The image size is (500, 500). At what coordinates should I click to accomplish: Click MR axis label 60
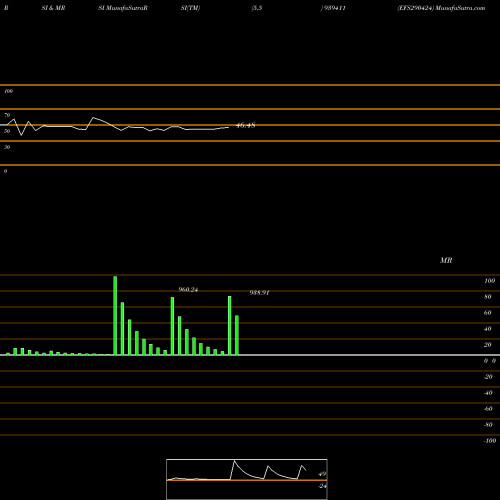tap(488, 313)
